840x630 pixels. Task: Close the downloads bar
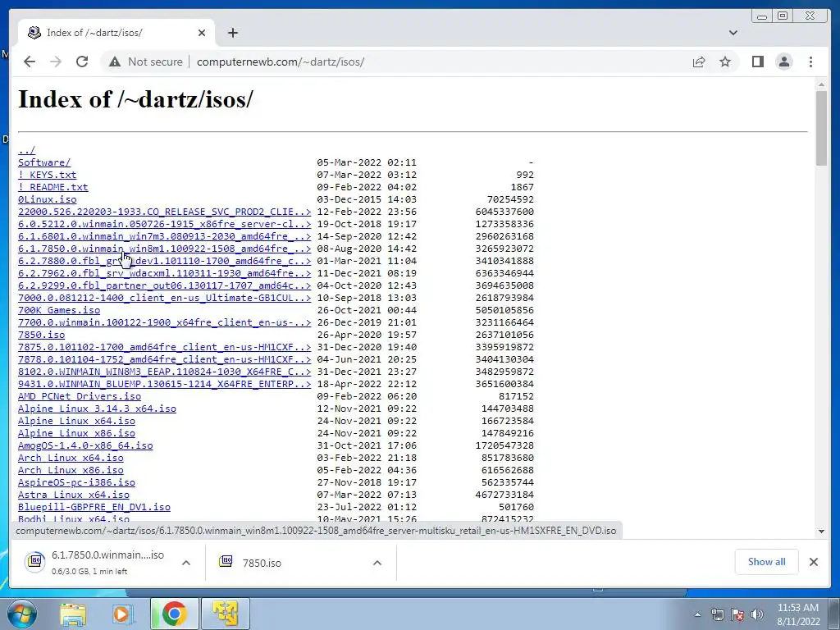[x=813, y=561]
